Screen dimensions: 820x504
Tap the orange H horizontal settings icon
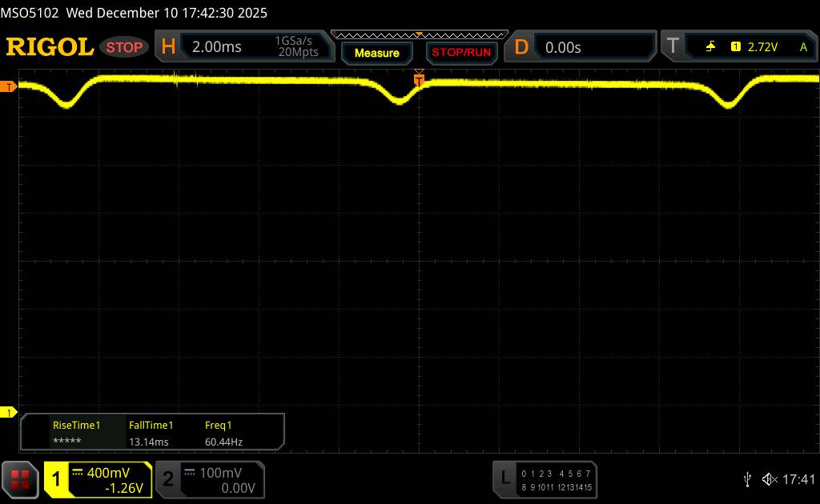pos(168,47)
